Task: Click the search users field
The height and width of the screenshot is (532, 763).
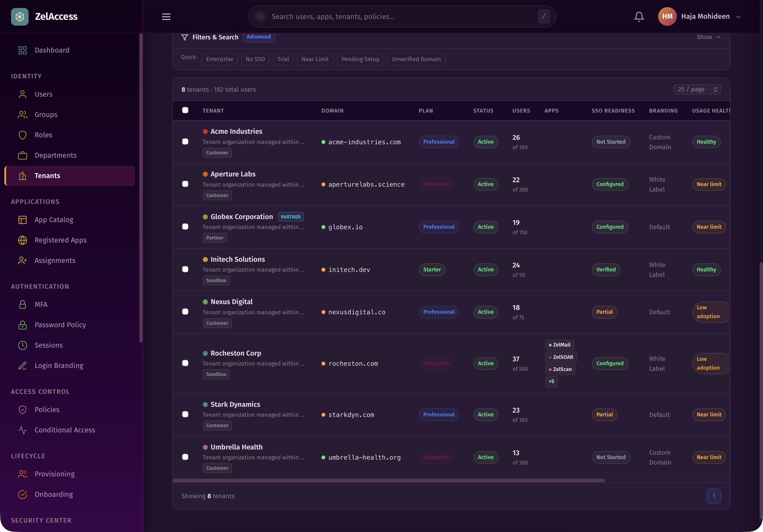Action: tap(382, 16)
